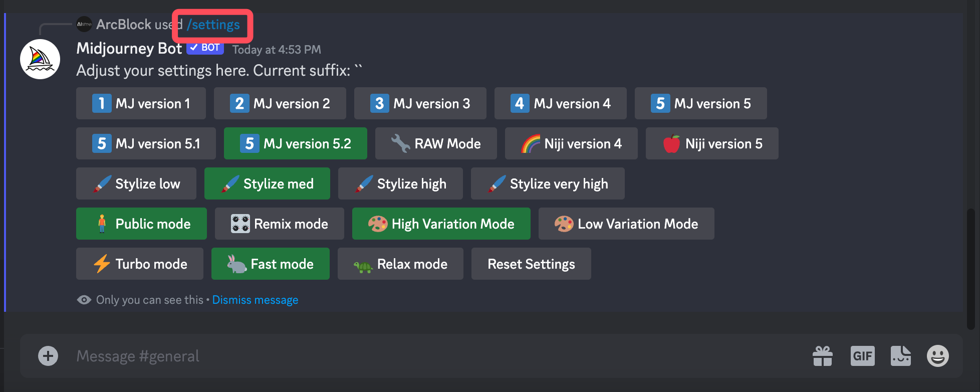Open the sticker picker icon
The height and width of the screenshot is (392, 980).
coord(900,356)
